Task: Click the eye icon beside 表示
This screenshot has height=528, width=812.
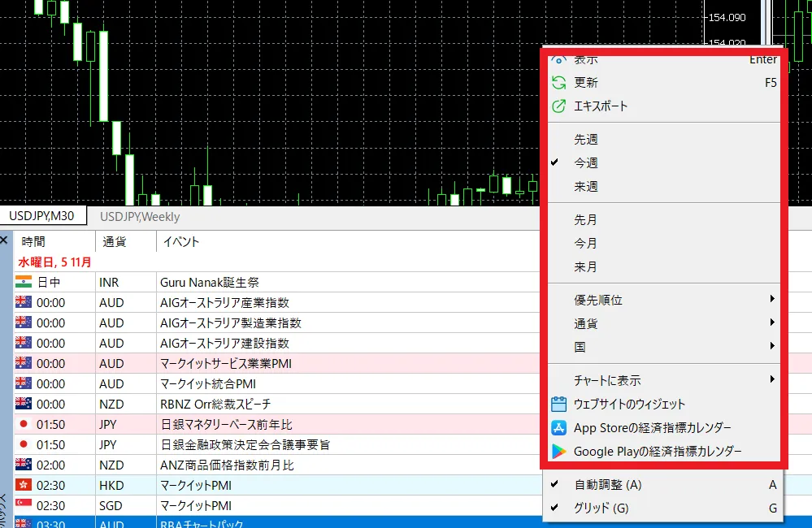Action: (x=559, y=58)
